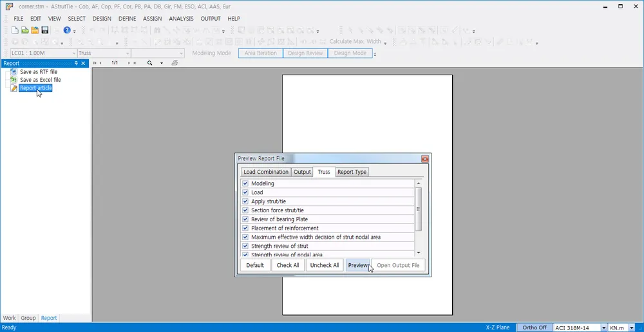The height and width of the screenshot is (332, 644).
Task: Open the empty dropdown beside Truss
Action: (181, 53)
